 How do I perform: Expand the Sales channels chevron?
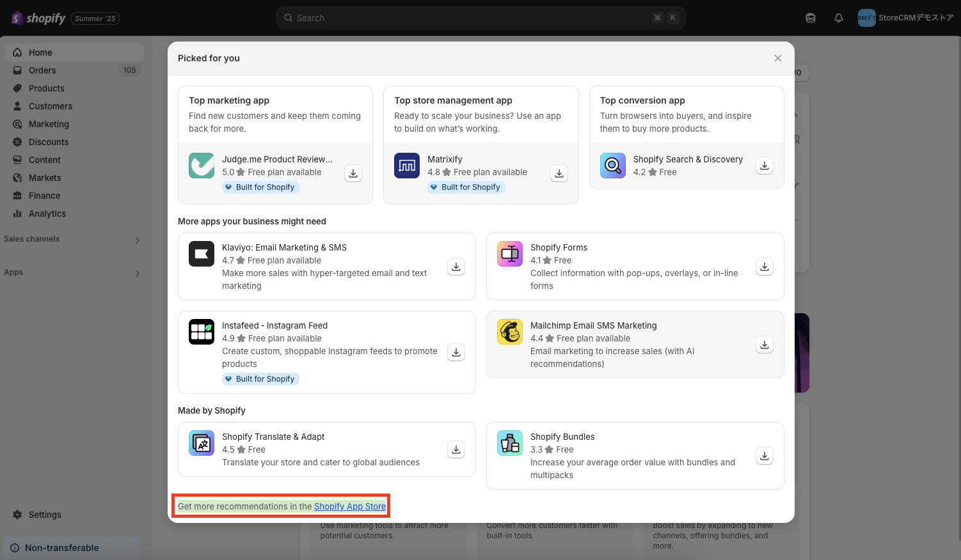[138, 240]
